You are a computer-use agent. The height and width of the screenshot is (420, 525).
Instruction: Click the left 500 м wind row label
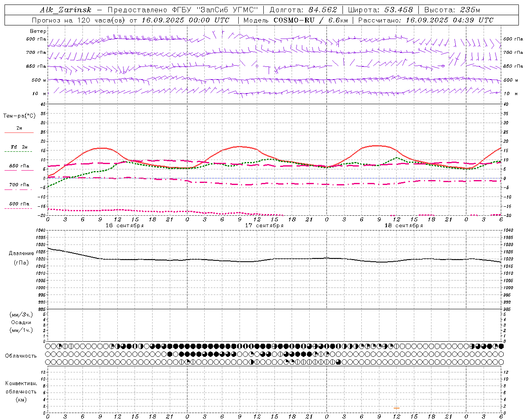point(39,80)
